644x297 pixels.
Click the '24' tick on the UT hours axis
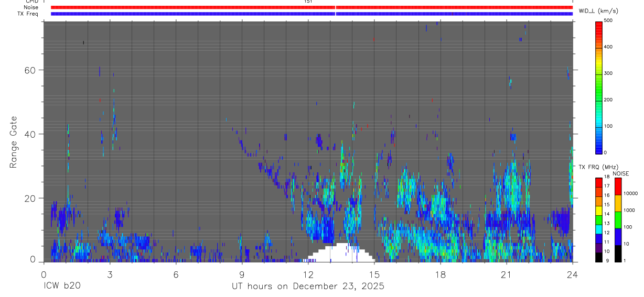coord(573,274)
